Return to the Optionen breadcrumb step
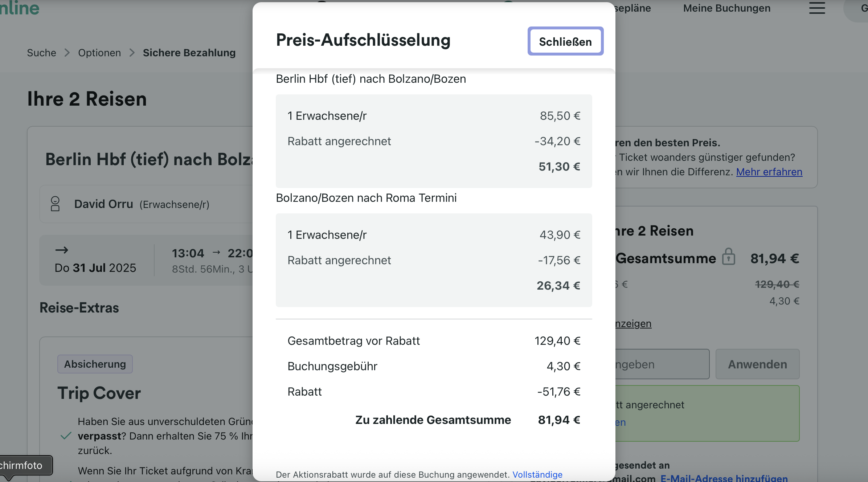The width and height of the screenshot is (868, 482). click(x=99, y=53)
